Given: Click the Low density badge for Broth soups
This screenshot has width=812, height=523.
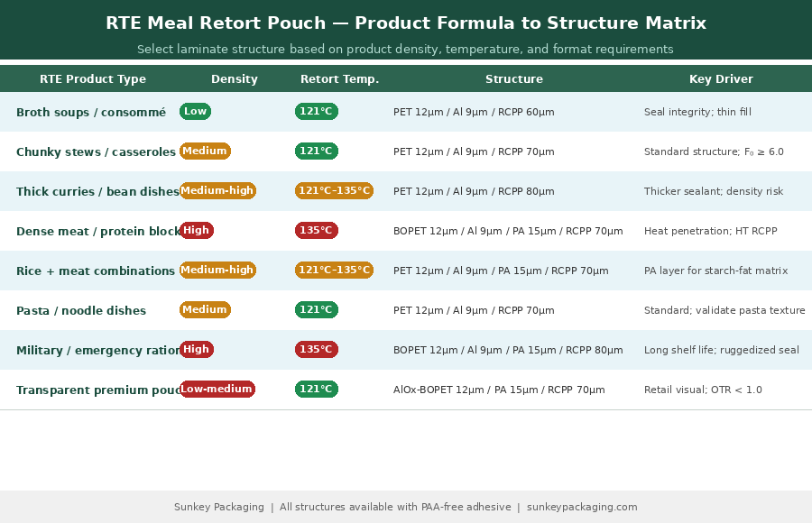Looking at the screenshot, I should [195, 112].
